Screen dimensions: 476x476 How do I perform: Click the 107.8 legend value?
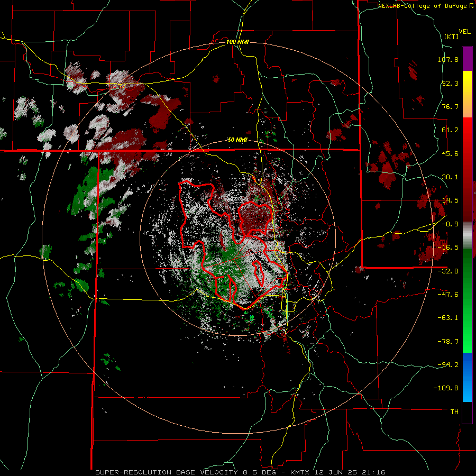point(448,59)
